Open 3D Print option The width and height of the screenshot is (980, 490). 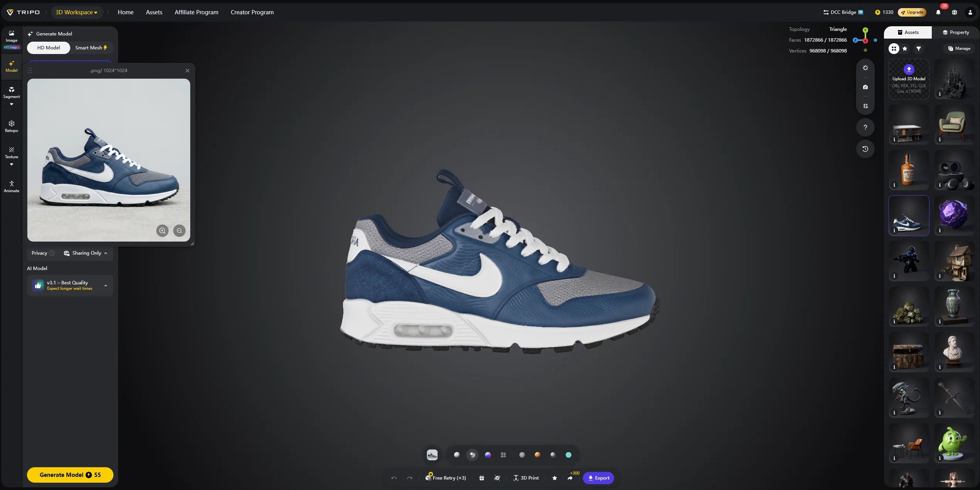pyautogui.click(x=526, y=478)
